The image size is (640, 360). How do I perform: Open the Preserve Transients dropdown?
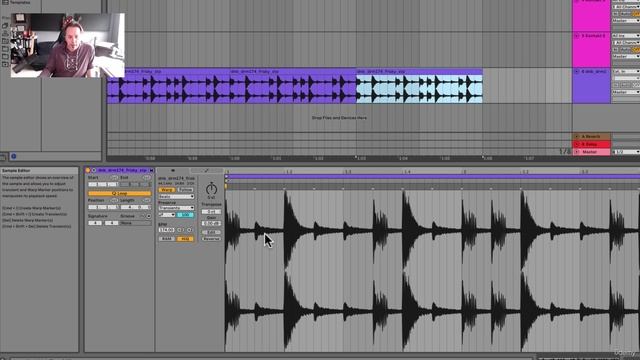[176, 208]
